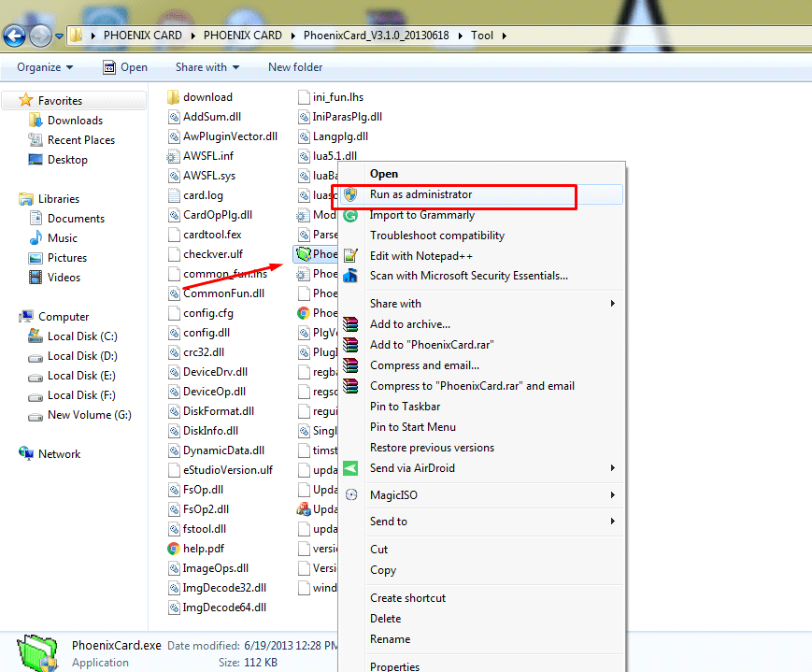Click the Security Essentials icon in menu
812x672 pixels.
(350, 275)
